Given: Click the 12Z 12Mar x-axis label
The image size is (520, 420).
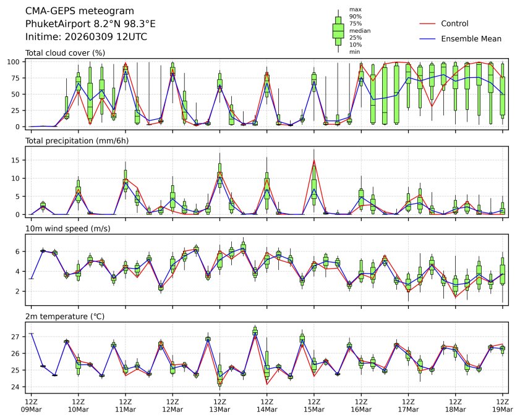Looking at the screenshot, I should [x=173, y=405].
